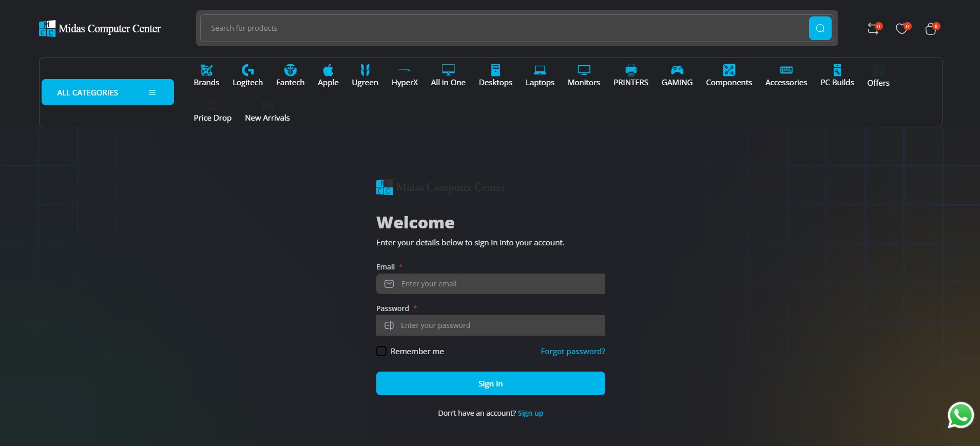Click the Apple logo icon
The width and height of the screenshot is (980, 446).
(x=328, y=70)
